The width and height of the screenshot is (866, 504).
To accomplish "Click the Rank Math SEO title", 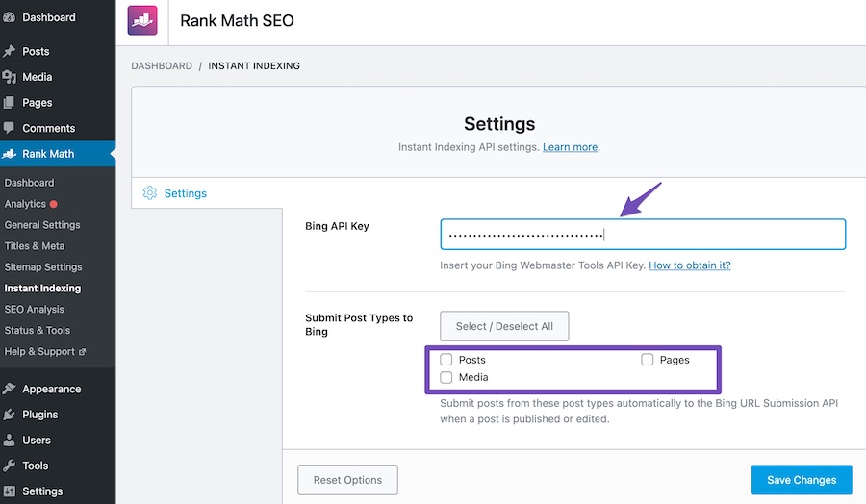I will tap(237, 20).
